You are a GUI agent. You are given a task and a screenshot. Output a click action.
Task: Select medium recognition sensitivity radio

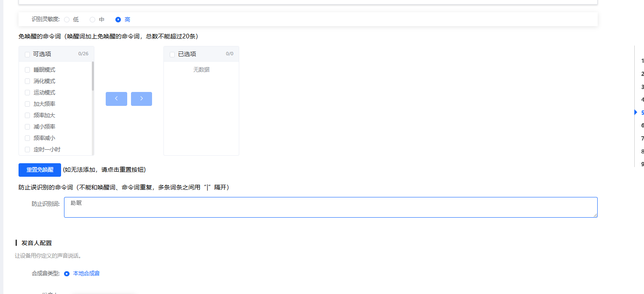click(x=93, y=19)
